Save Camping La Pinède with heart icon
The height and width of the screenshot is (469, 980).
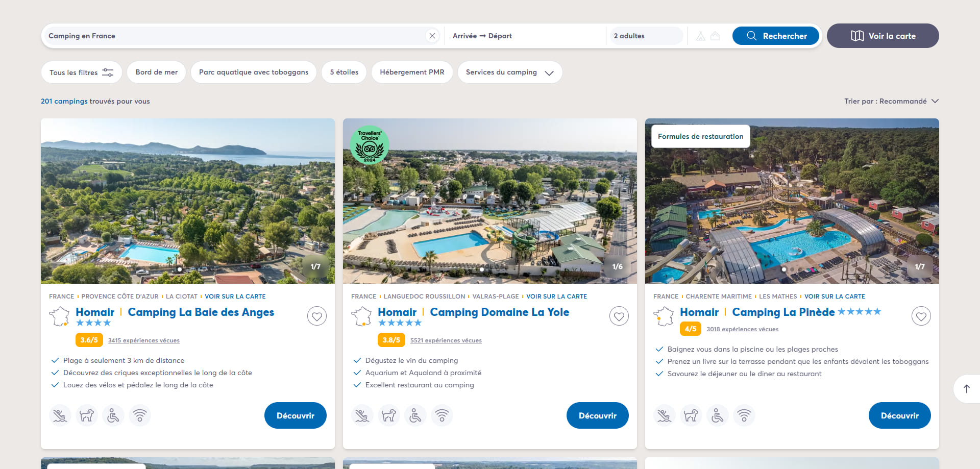tap(921, 316)
